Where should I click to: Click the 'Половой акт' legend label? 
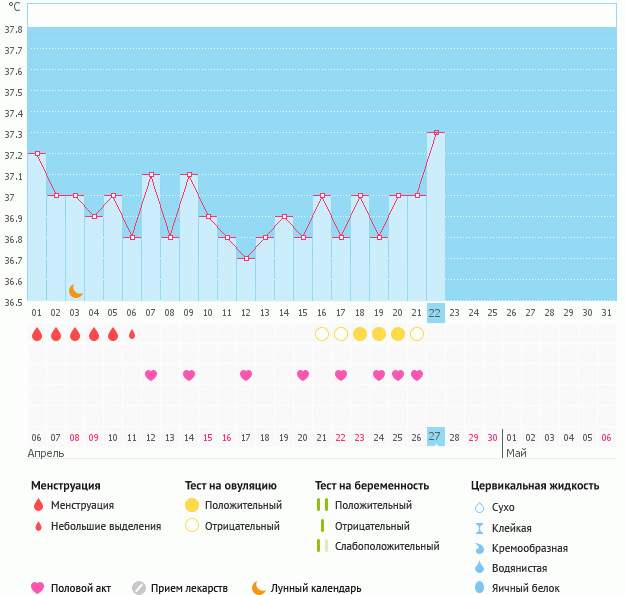[86, 588]
